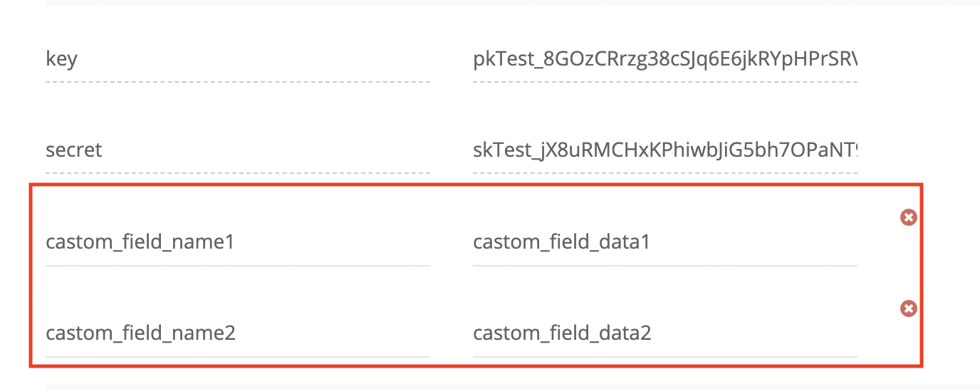The width and height of the screenshot is (980, 389).
Task: Click the 'secret' name field
Action: pos(238,151)
